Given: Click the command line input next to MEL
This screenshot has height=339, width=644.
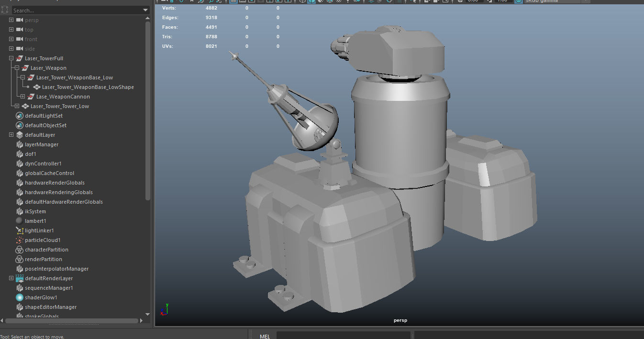Looking at the screenshot, I should click(x=343, y=335).
